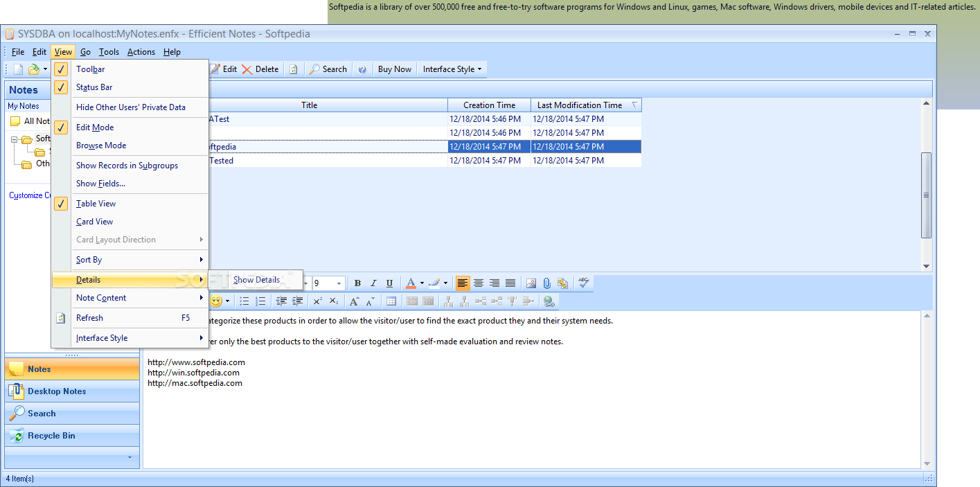
Task: Choose Table View in the View menu
Action: point(130,204)
